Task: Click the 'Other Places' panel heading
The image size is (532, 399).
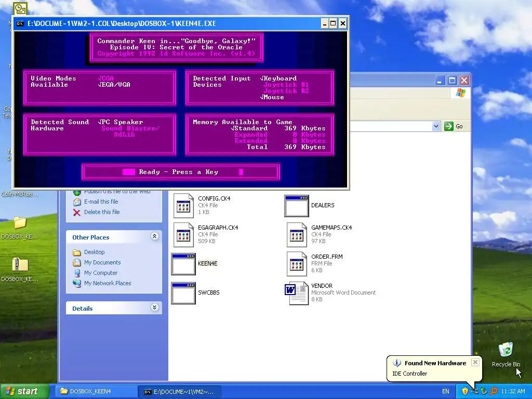Action: coord(90,237)
